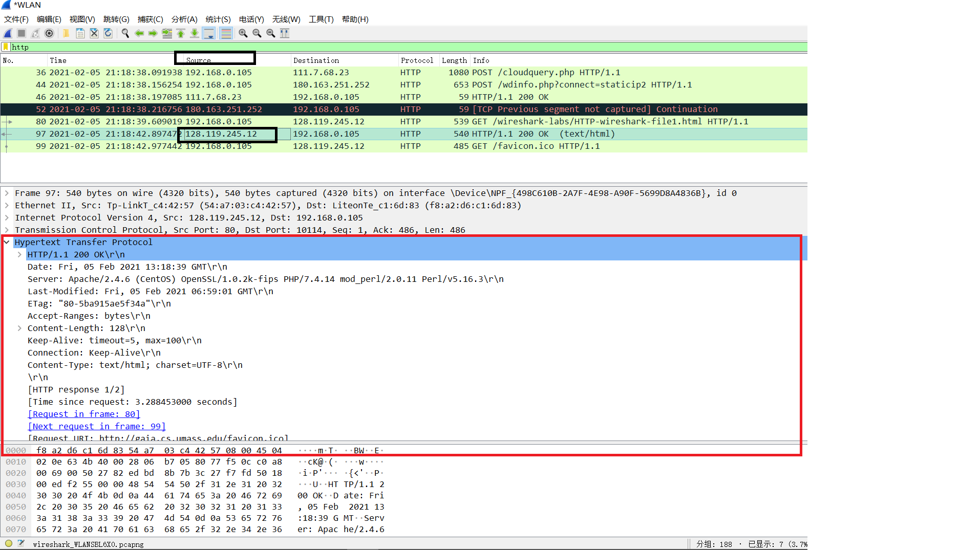Expand the Content-Length: 128 line

tap(19, 328)
